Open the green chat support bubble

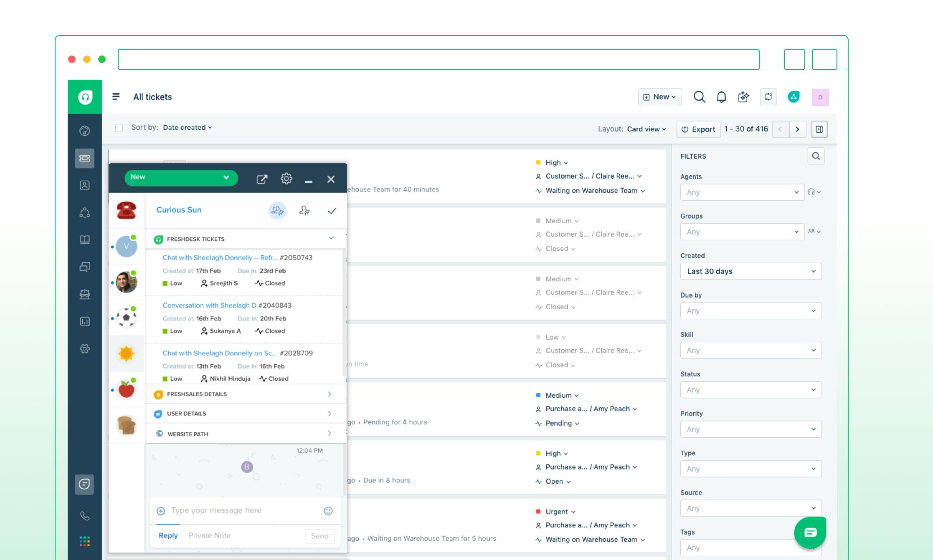810,532
